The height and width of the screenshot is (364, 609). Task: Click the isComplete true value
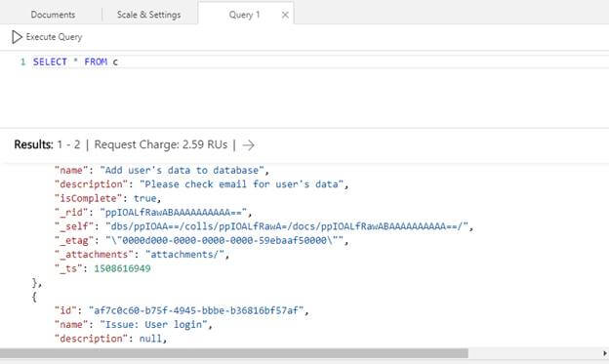coord(144,198)
